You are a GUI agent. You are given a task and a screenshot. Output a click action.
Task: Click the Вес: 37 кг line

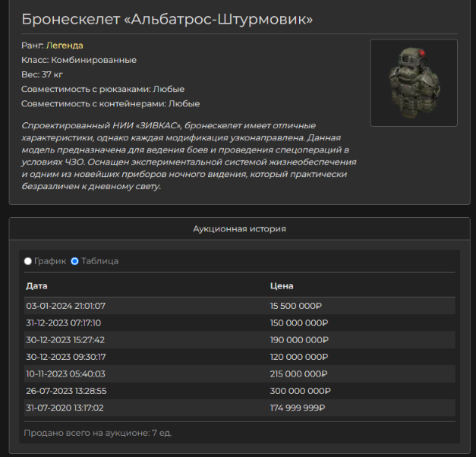42,74
